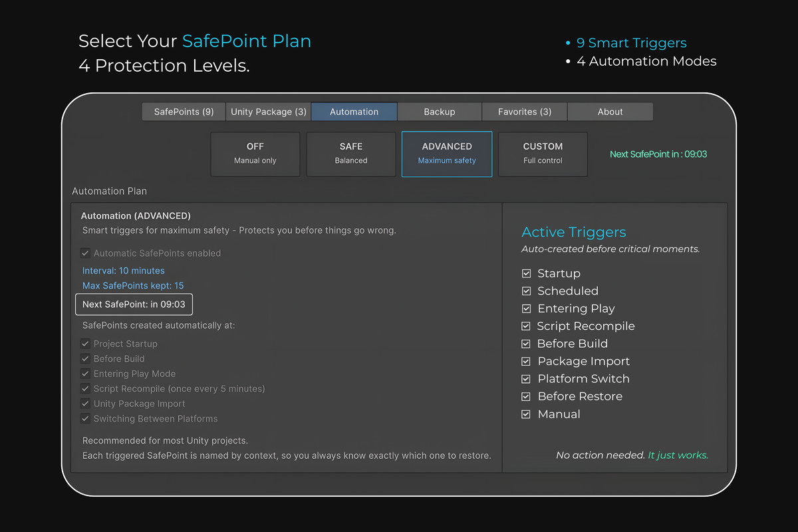
Task: Click the Automation (ADVANCED) heading
Action: pyautogui.click(x=136, y=216)
